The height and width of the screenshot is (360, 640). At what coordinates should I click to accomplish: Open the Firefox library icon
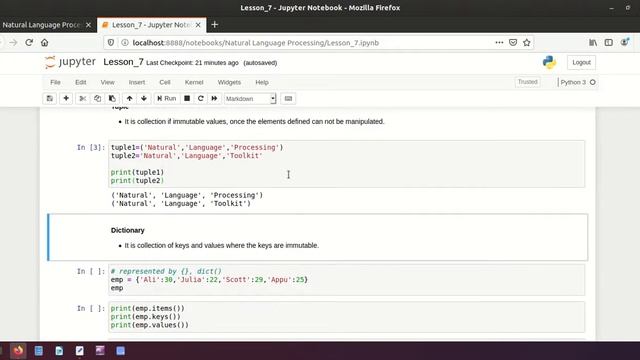click(593, 42)
